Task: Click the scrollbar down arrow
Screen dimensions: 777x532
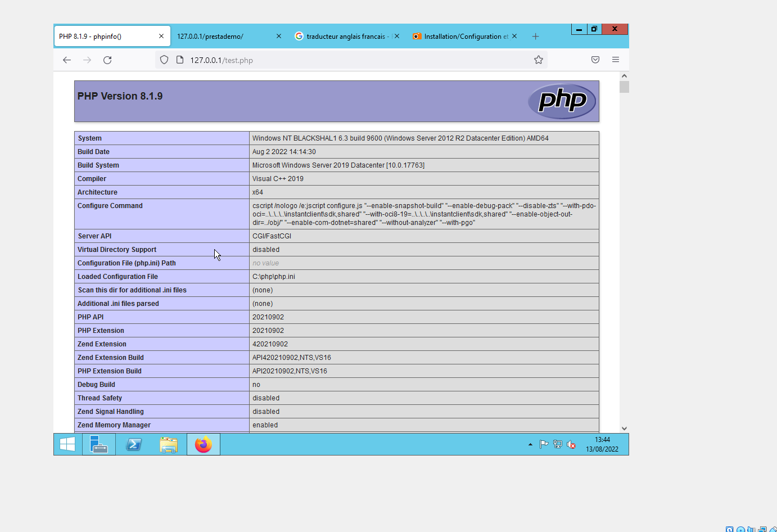Action: point(624,429)
